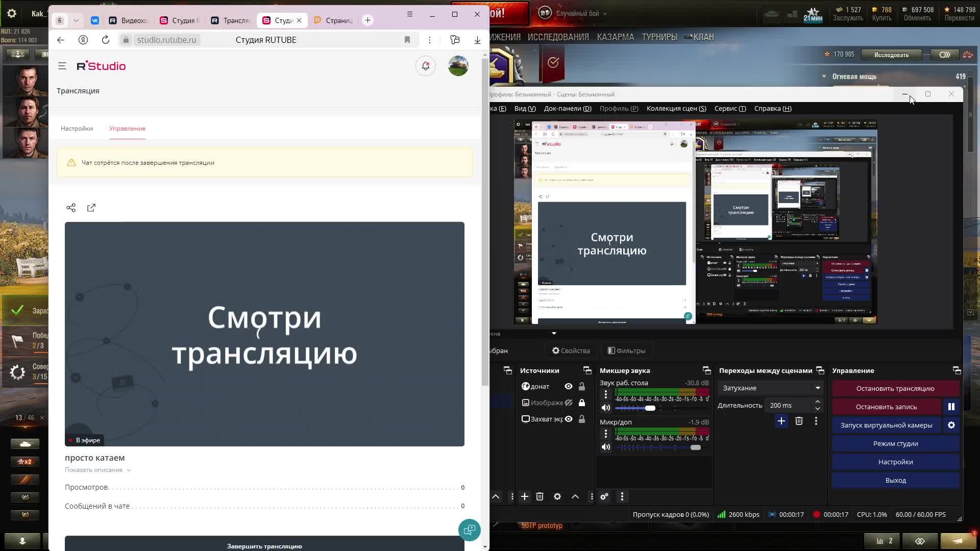Open OBS Коллекция сцен menu
980x551 pixels.
coord(676,108)
